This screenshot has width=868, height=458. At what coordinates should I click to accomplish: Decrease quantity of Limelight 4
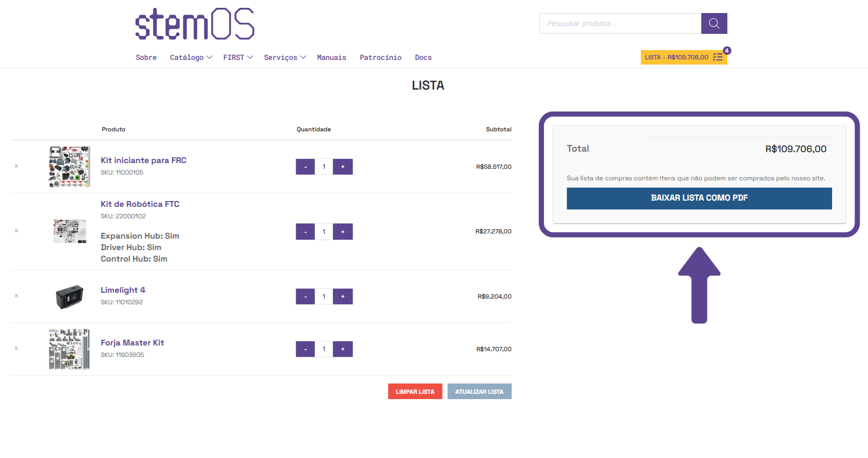(x=305, y=296)
